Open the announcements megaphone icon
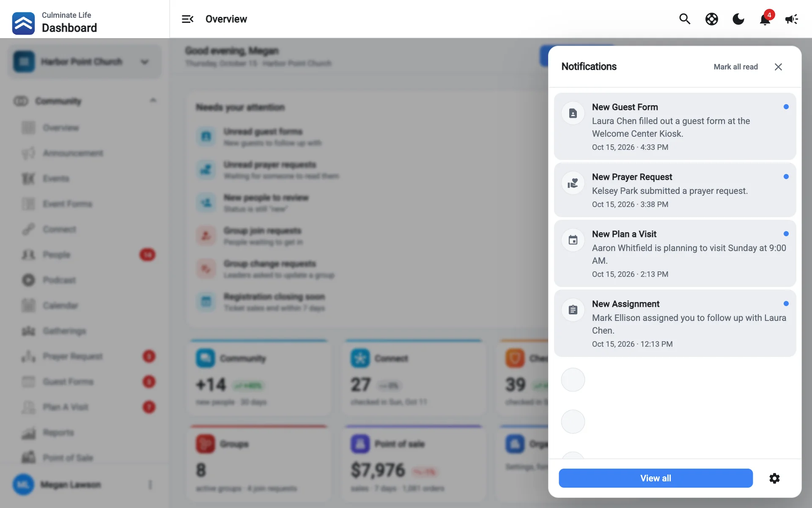 click(791, 19)
